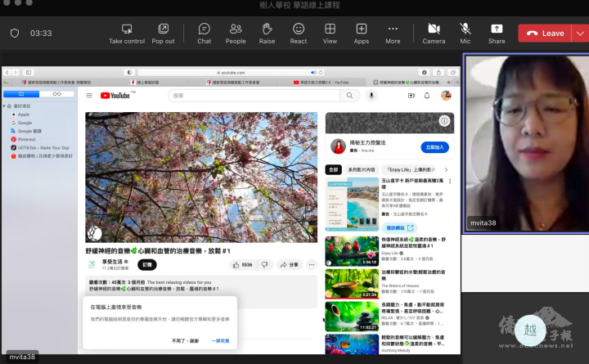Open the More actions menu
Image resolution: width=589 pixels, height=364 pixels.
pyautogui.click(x=393, y=29)
